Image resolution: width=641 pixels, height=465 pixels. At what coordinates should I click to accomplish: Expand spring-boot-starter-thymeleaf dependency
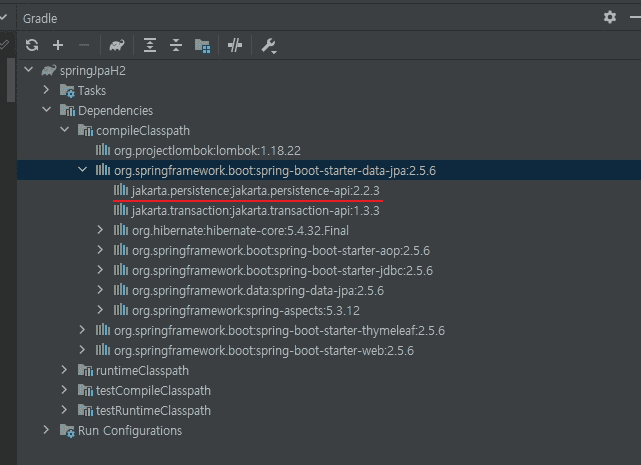point(82,330)
